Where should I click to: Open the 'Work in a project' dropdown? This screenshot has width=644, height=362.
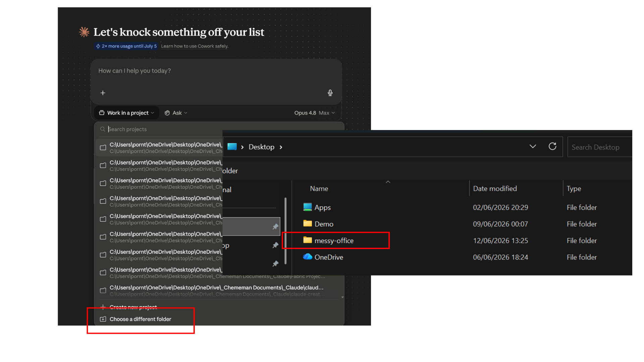coord(126,113)
